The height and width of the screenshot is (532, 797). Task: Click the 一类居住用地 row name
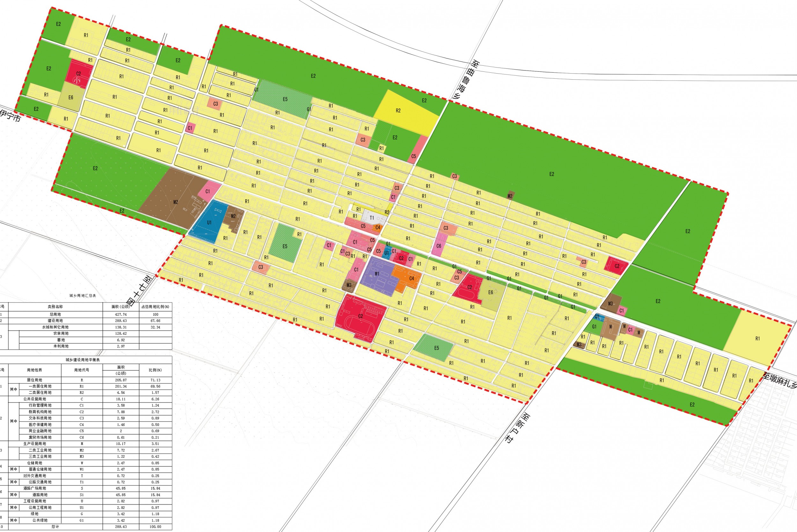[x=40, y=386]
